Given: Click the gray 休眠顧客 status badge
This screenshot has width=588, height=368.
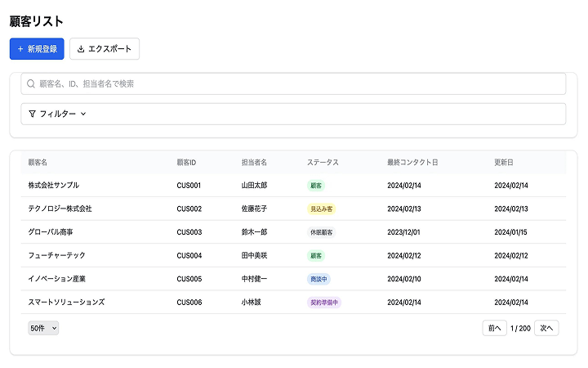Looking at the screenshot, I should [322, 232].
